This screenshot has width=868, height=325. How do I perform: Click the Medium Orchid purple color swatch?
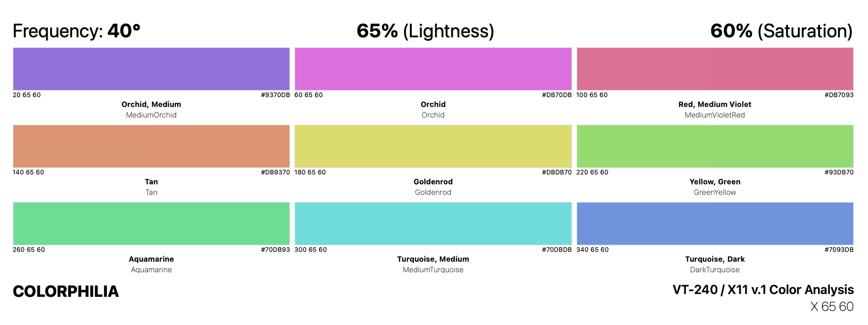[151, 69]
